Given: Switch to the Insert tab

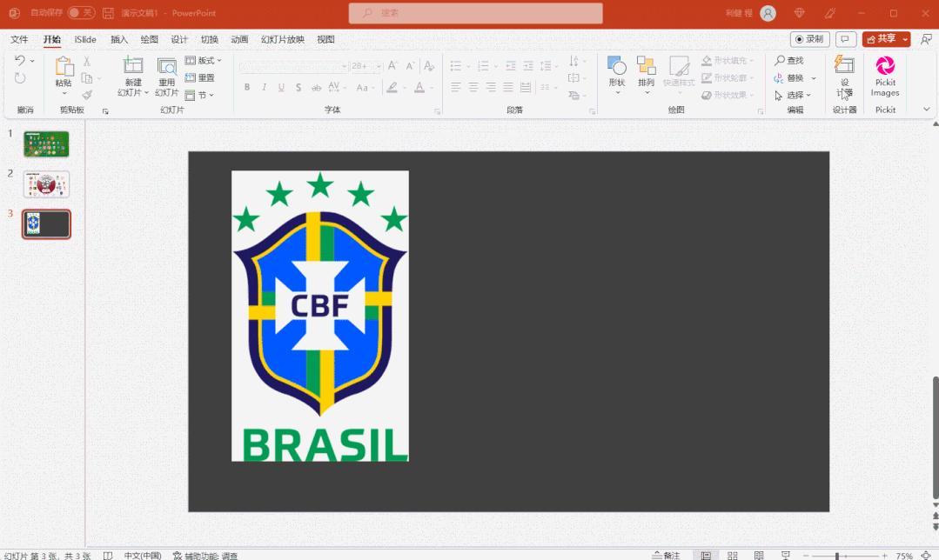Looking at the screenshot, I should coord(119,39).
